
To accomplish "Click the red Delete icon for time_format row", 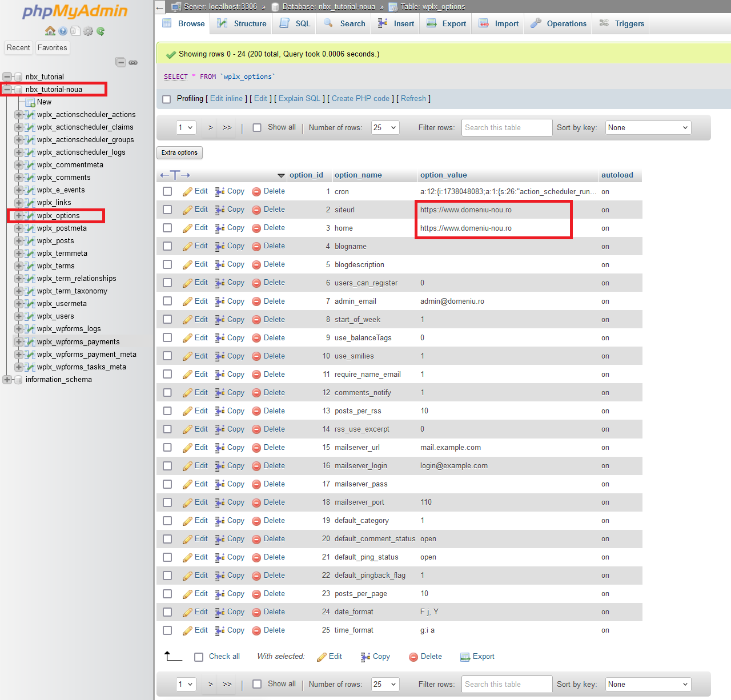I will 256,630.
